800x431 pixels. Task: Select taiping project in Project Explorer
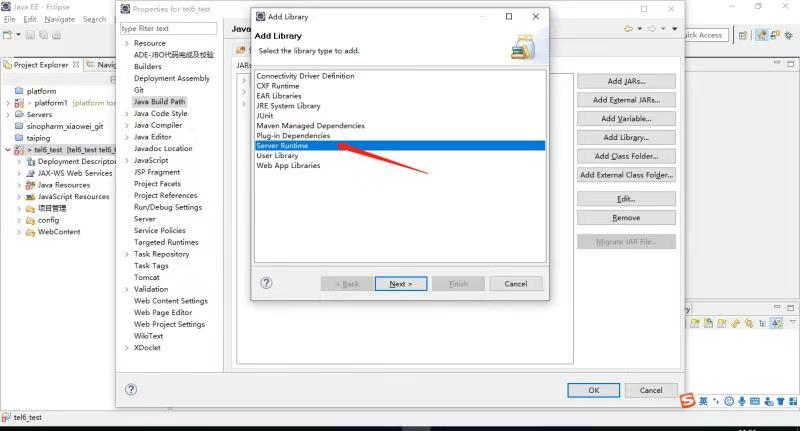[38, 138]
